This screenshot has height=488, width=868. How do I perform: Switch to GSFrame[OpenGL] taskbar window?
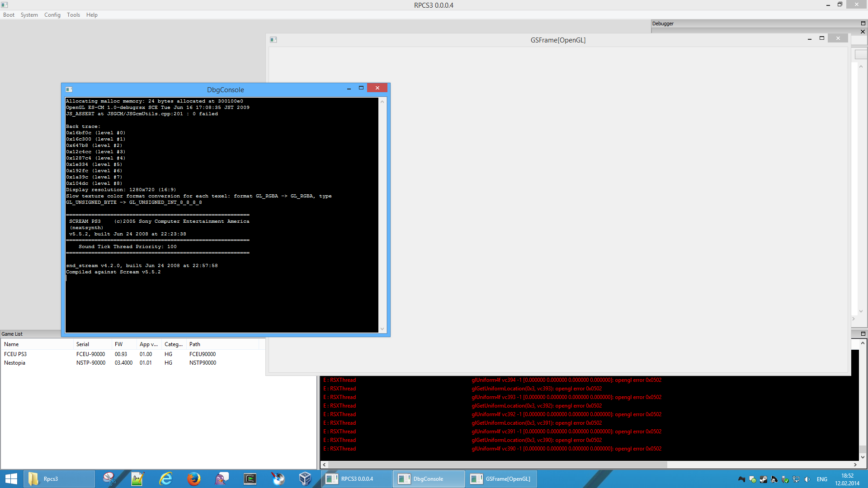501,479
